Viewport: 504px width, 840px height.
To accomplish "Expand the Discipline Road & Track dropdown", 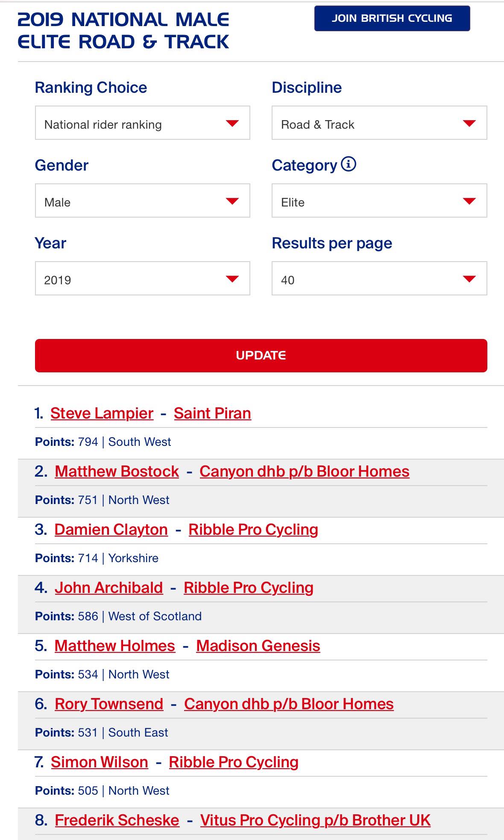I will (379, 123).
